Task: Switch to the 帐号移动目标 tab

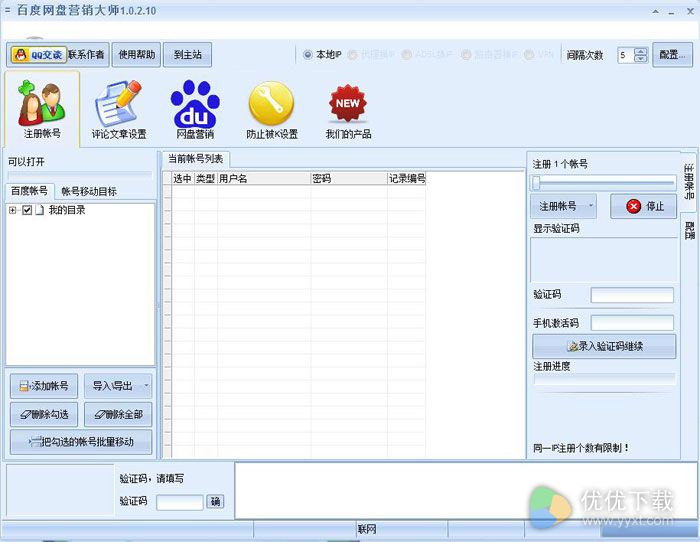Action: pos(89,192)
